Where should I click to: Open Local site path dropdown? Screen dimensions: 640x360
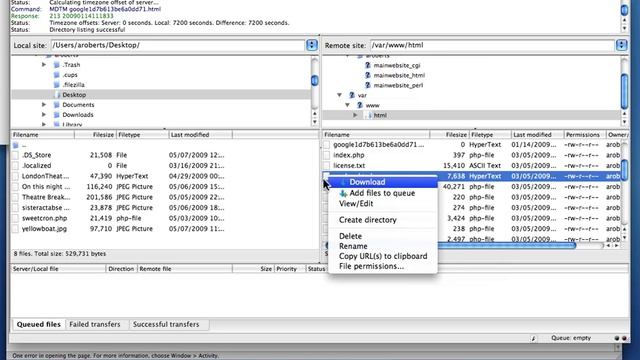pos(312,45)
